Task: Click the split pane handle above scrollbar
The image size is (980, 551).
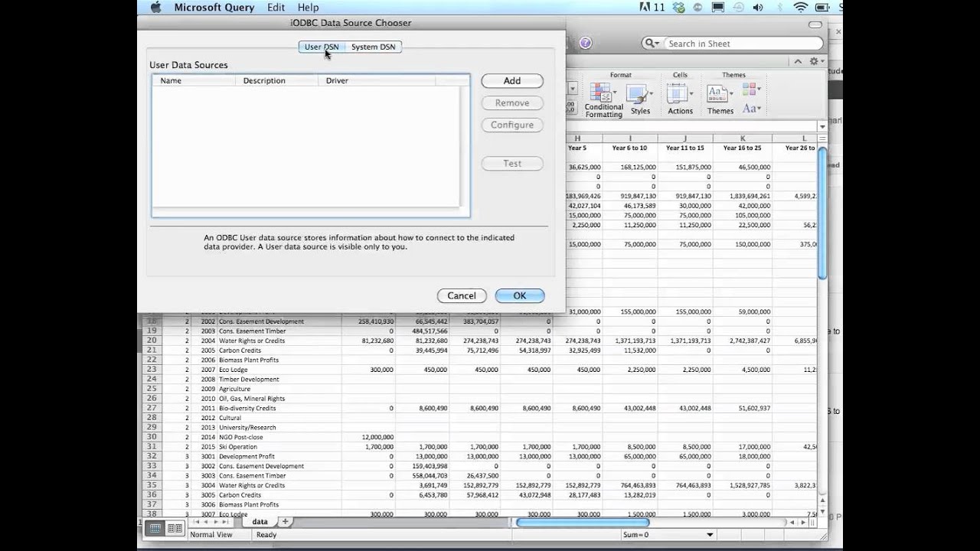Action: (822, 139)
